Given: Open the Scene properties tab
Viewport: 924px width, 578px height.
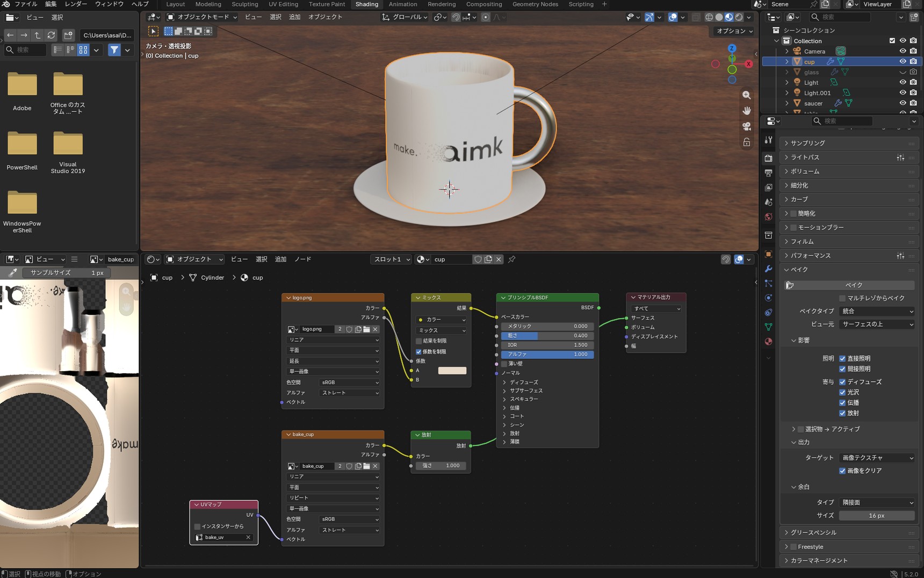Looking at the screenshot, I should tap(769, 202).
